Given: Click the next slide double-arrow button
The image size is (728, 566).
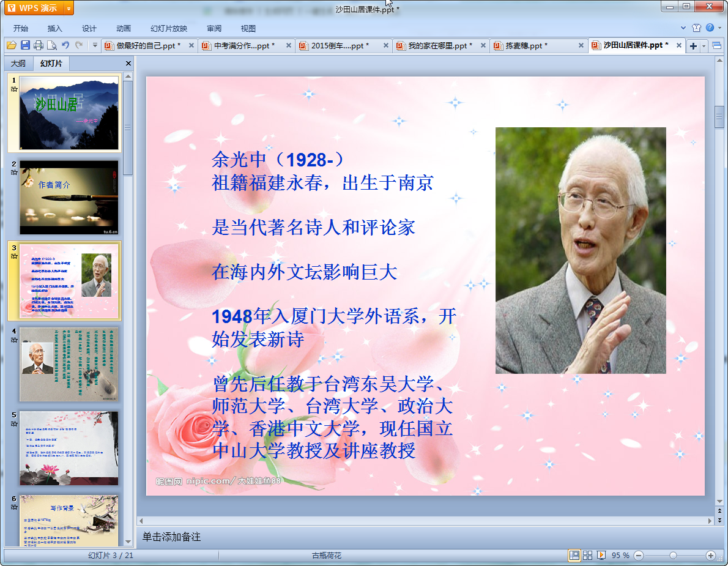Looking at the screenshot, I should click(719, 520).
